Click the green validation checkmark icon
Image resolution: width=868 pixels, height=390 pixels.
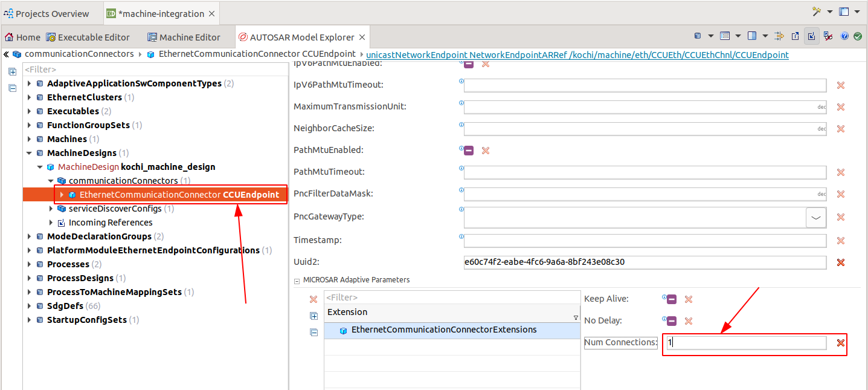pyautogui.click(x=858, y=36)
